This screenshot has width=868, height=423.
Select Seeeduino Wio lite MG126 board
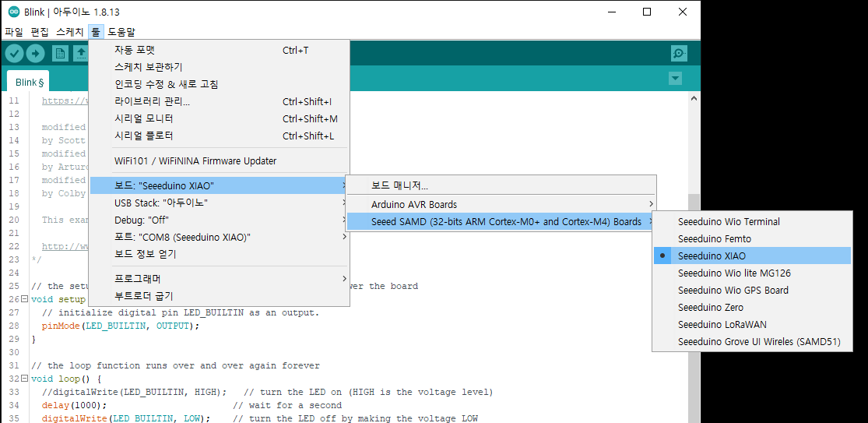pyautogui.click(x=752, y=273)
